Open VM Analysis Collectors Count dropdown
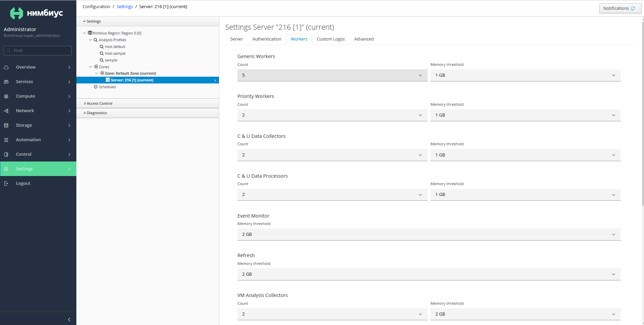 [332, 314]
